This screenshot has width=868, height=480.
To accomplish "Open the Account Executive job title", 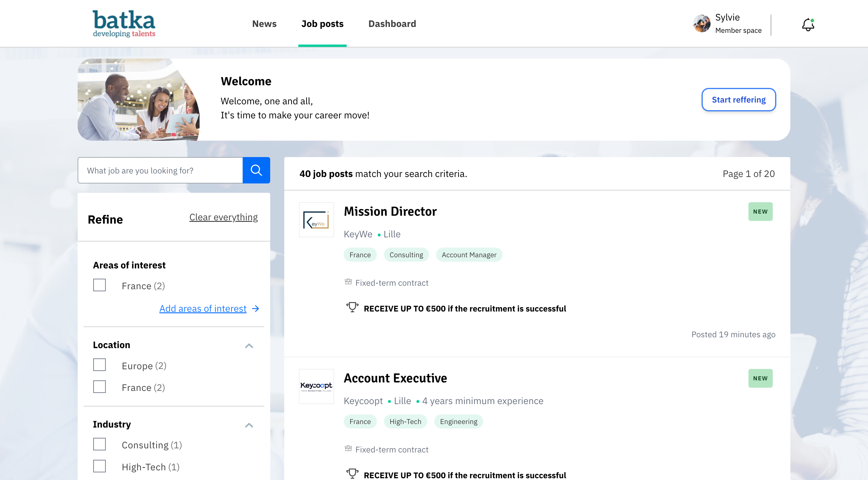I will click(395, 378).
